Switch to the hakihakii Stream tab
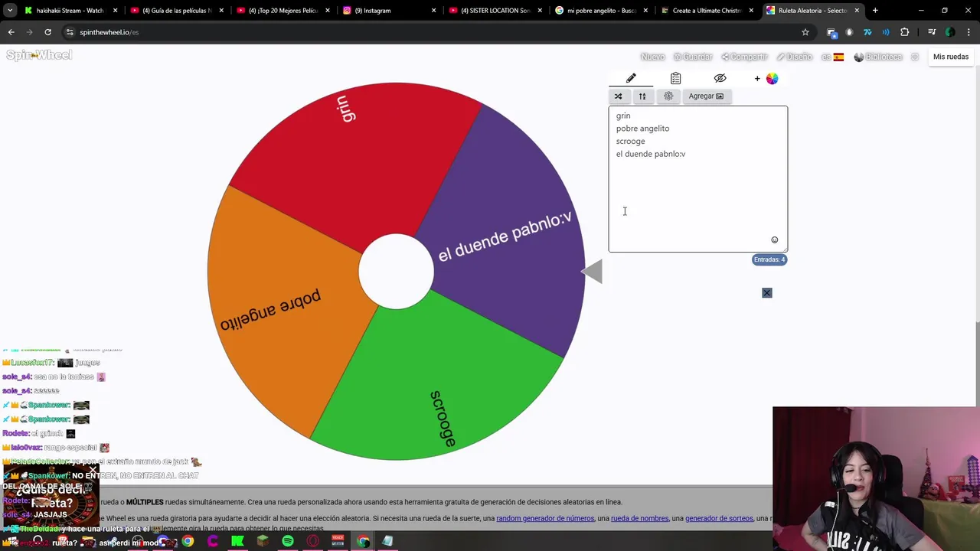Screen dimensions: 980x551 click(x=70, y=11)
